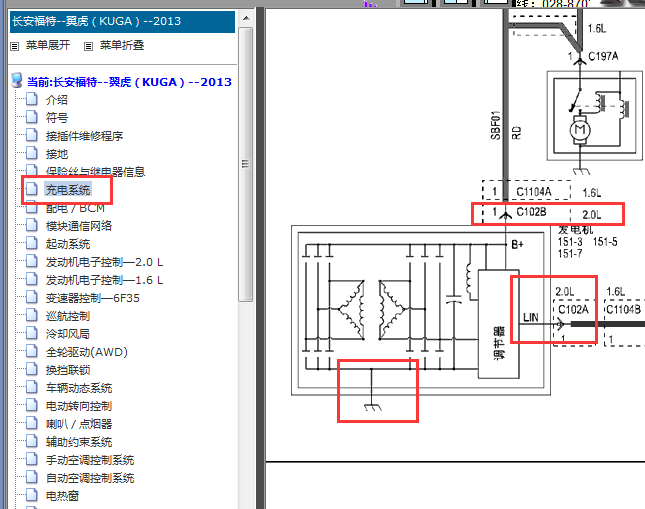Screen dimensions: 645x509
Task: Click page icon next to 手动空调控制系统
Action: coord(32,459)
